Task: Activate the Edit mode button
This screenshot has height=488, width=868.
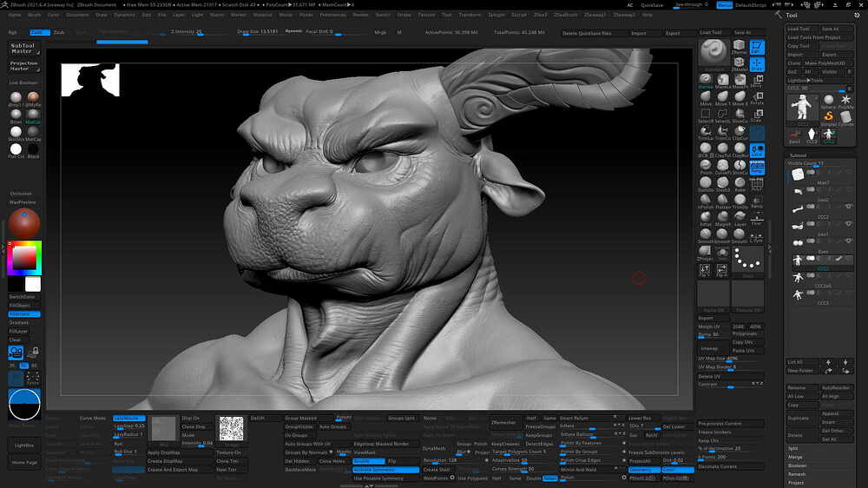Action: coord(757,47)
